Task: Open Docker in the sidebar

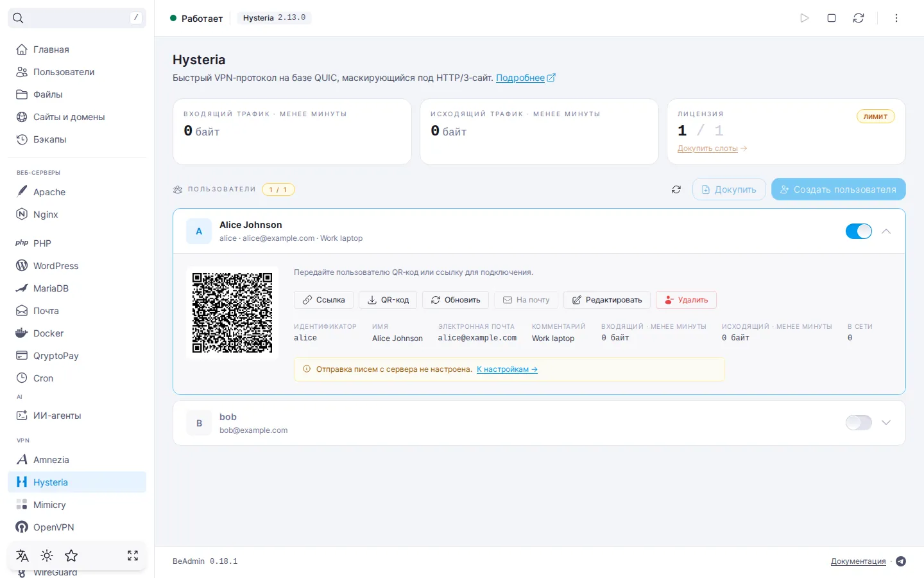Action: coord(77,333)
